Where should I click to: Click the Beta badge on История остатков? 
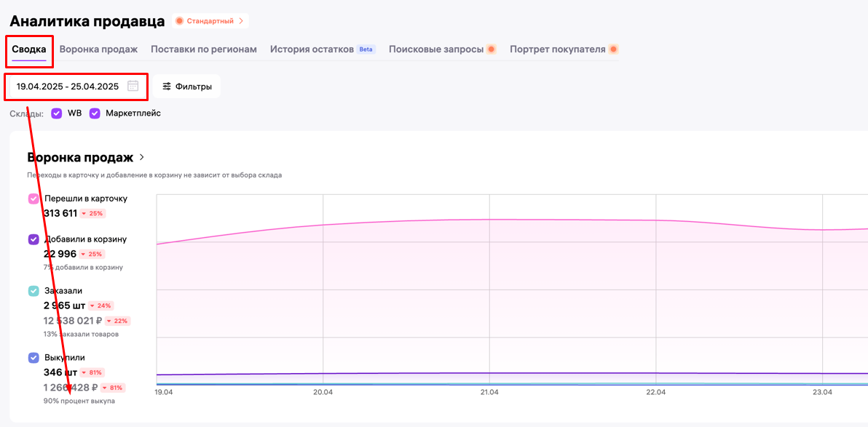point(366,49)
